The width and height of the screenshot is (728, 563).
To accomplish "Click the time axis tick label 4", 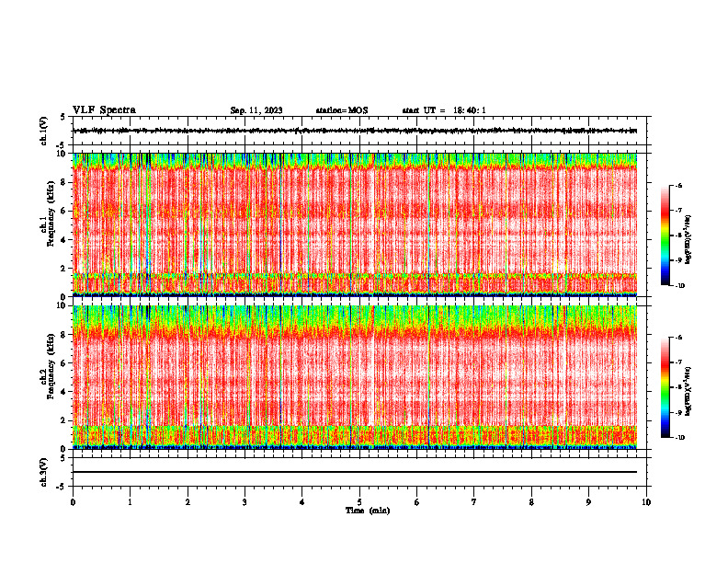I will point(302,502).
